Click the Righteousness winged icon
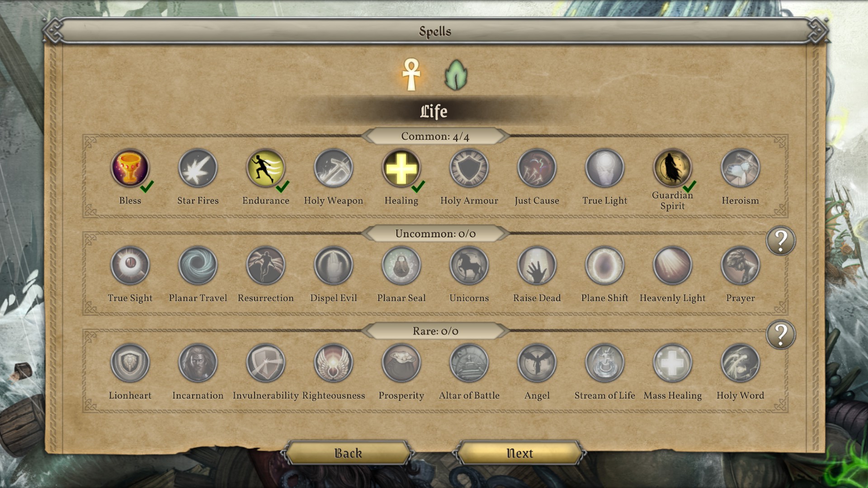Viewport: 868px width, 488px height. click(333, 363)
